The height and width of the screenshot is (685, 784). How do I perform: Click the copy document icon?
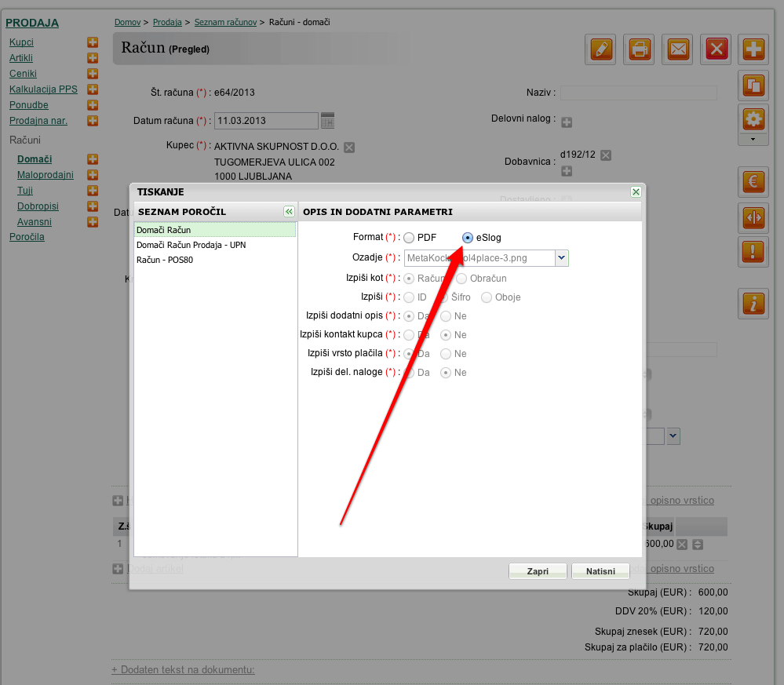coord(753,86)
